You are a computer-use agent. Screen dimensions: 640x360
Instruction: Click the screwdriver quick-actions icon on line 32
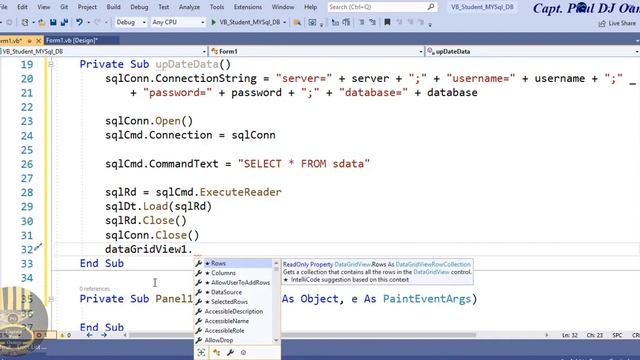point(38,247)
